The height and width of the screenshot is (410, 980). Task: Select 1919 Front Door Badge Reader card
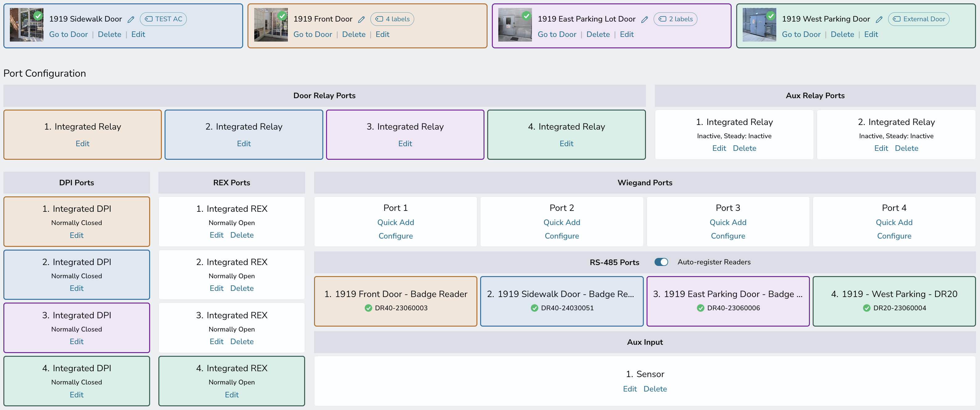[396, 301]
